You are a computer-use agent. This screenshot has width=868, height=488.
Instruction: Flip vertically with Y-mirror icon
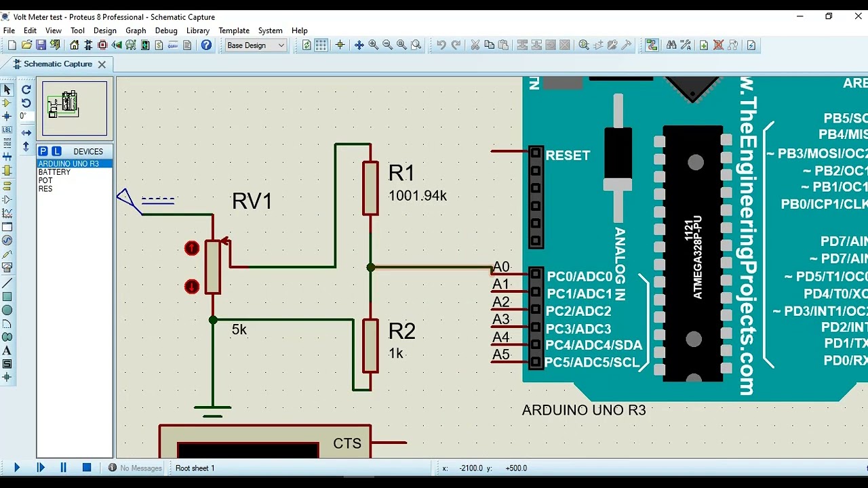(26, 146)
